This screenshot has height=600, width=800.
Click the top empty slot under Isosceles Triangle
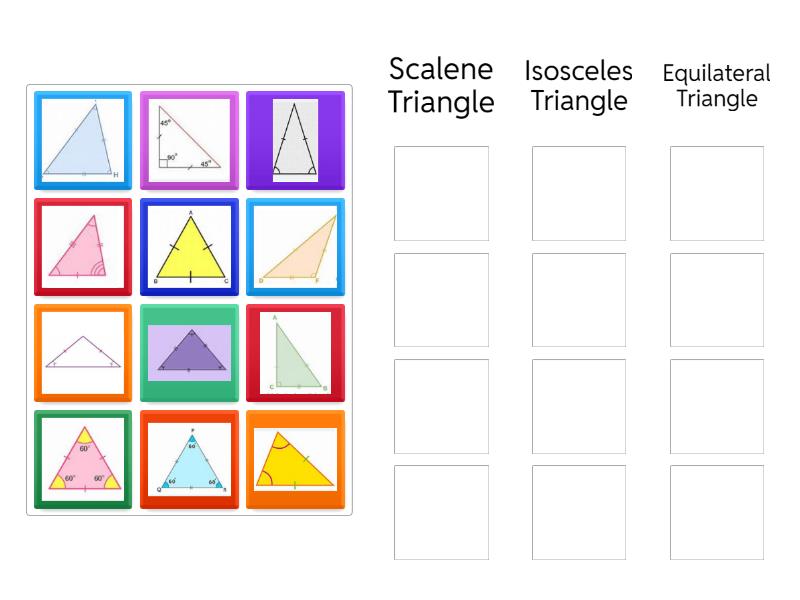click(579, 193)
